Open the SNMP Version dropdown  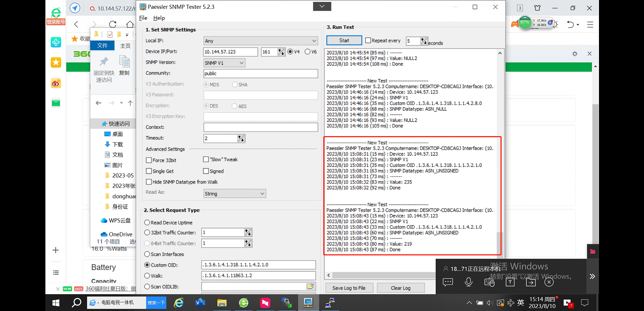coord(224,63)
